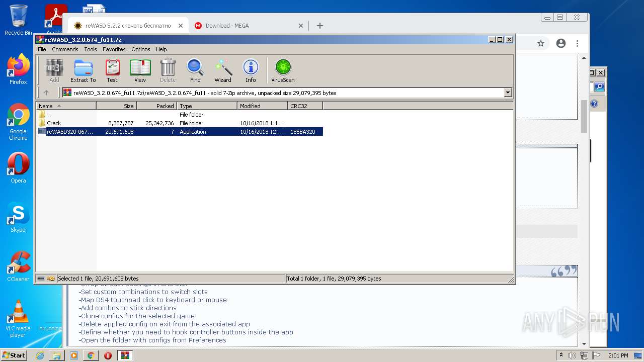Open the Google Chrome desktop shortcut
644x362 pixels.
coord(18,122)
